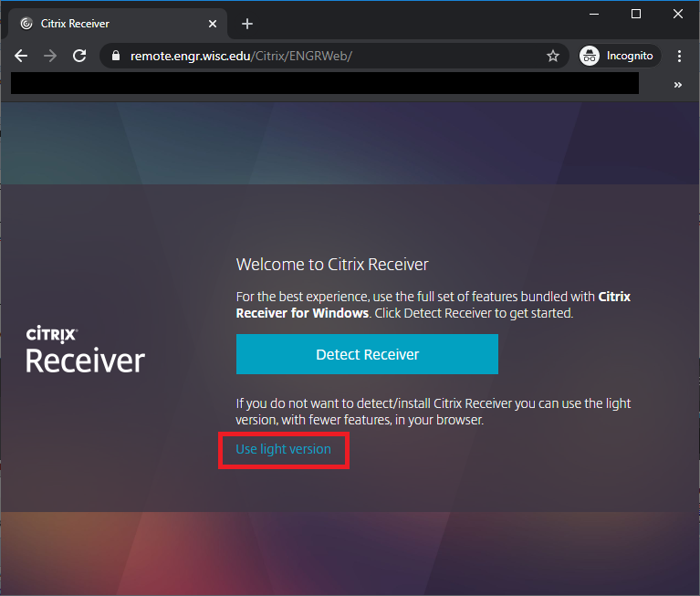The height and width of the screenshot is (596, 700).
Task: Click the Citrix Receiver logo
Action: tap(85, 350)
